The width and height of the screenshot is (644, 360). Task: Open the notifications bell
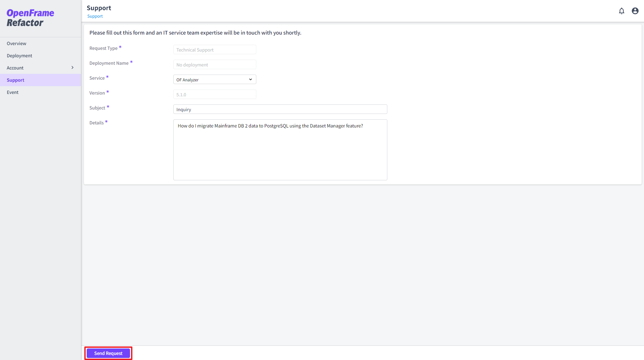[x=622, y=11]
